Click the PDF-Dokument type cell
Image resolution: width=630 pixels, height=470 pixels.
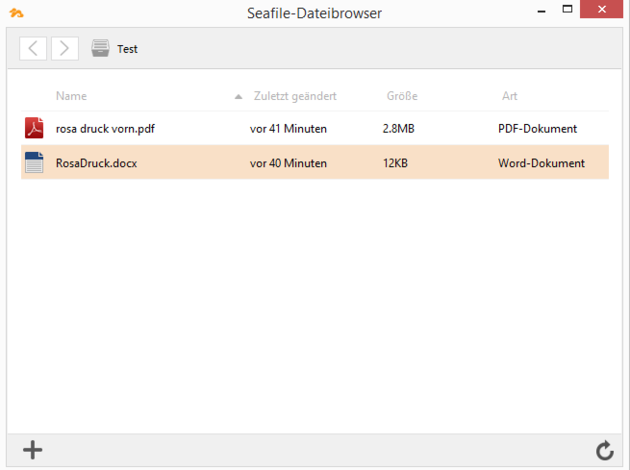pos(537,129)
